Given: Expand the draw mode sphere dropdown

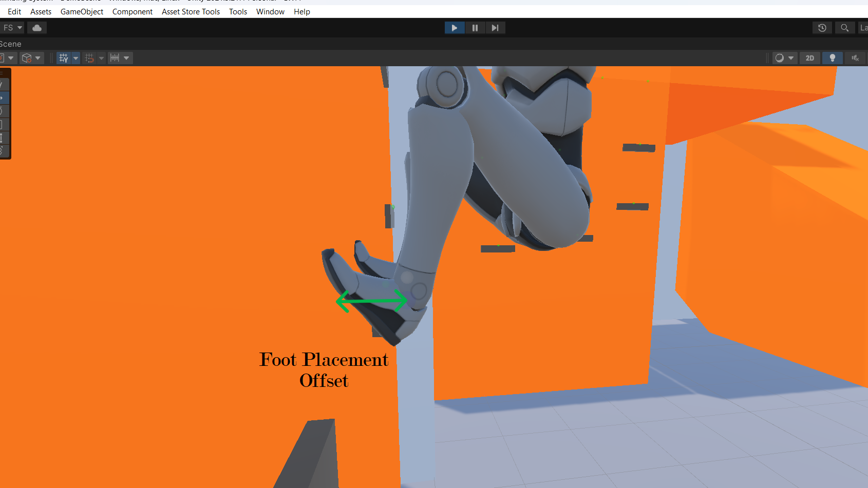Looking at the screenshot, I should pos(791,58).
